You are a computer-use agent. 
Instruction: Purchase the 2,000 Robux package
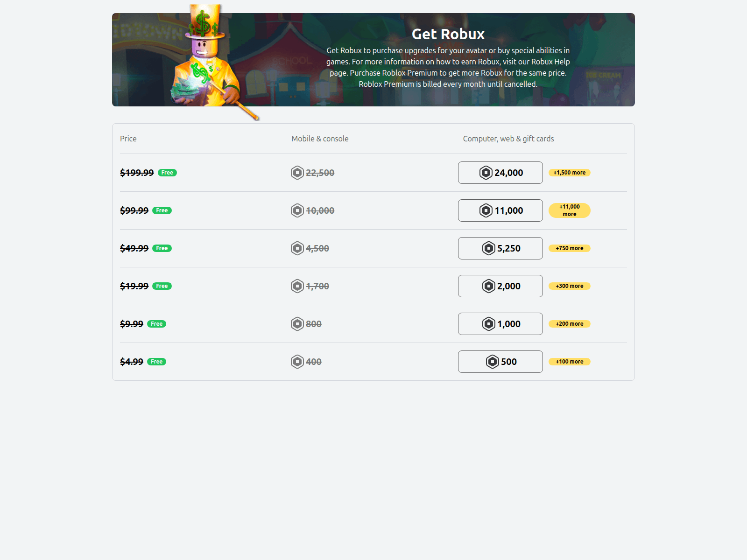[x=500, y=286]
